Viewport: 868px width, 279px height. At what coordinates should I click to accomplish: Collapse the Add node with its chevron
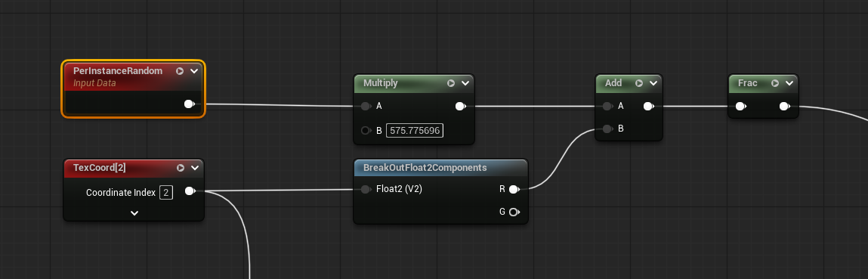point(653,83)
